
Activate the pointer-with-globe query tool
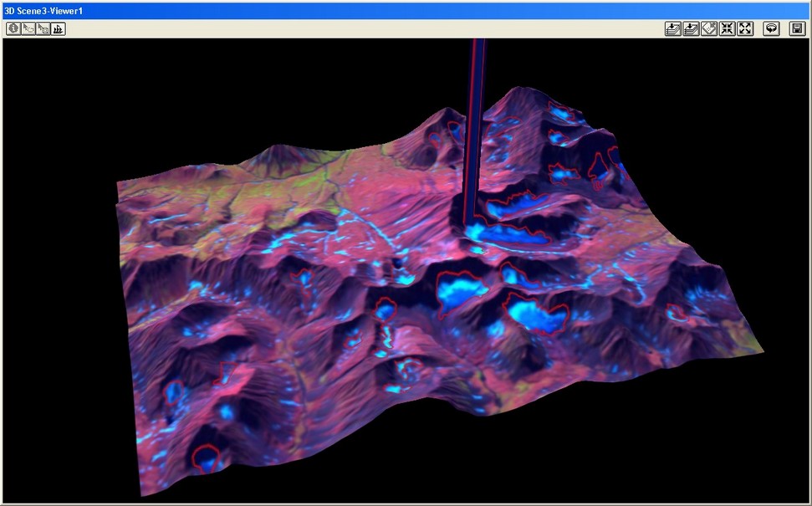pos(43,28)
